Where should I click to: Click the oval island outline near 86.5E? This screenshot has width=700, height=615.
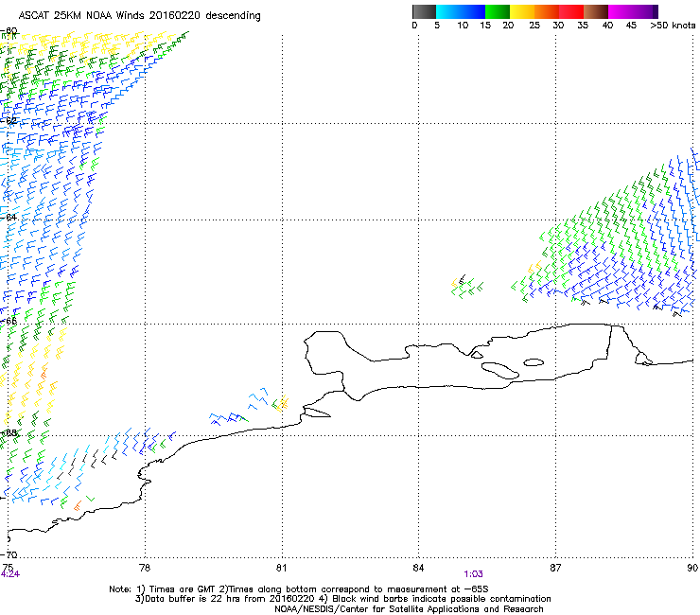coord(534,362)
